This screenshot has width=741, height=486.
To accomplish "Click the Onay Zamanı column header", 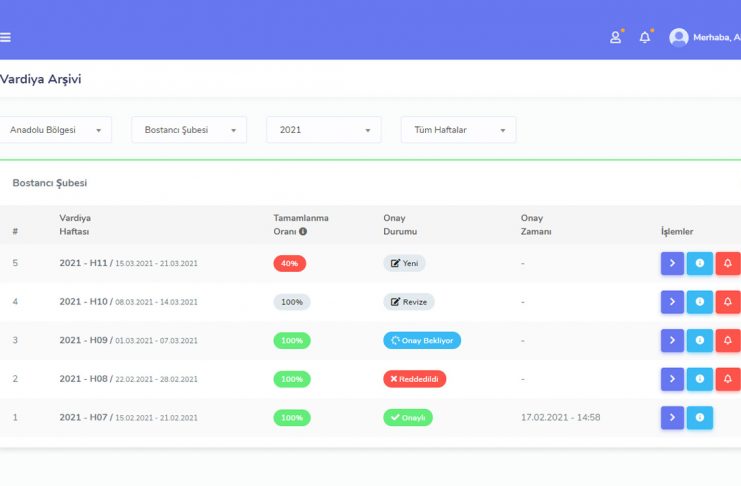I will pyautogui.click(x=536, y=225).
